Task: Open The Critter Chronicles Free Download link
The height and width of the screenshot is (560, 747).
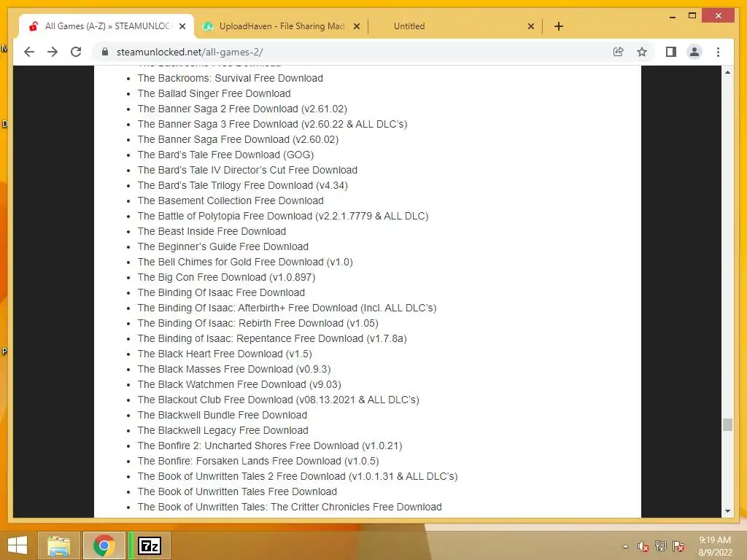Action: [x=290, y=507]
